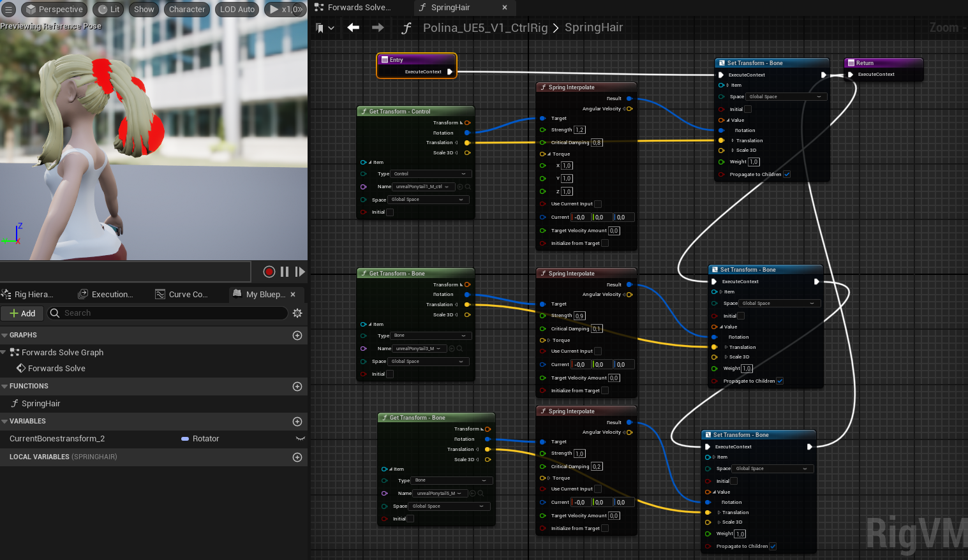Collapse the Forwards Solve Graph tree item
The height and width of the screenshot is (560, 968).
point(4,352)
